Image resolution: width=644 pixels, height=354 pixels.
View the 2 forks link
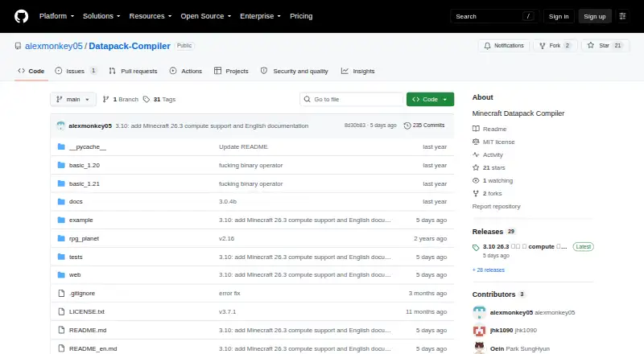point(487,193)
